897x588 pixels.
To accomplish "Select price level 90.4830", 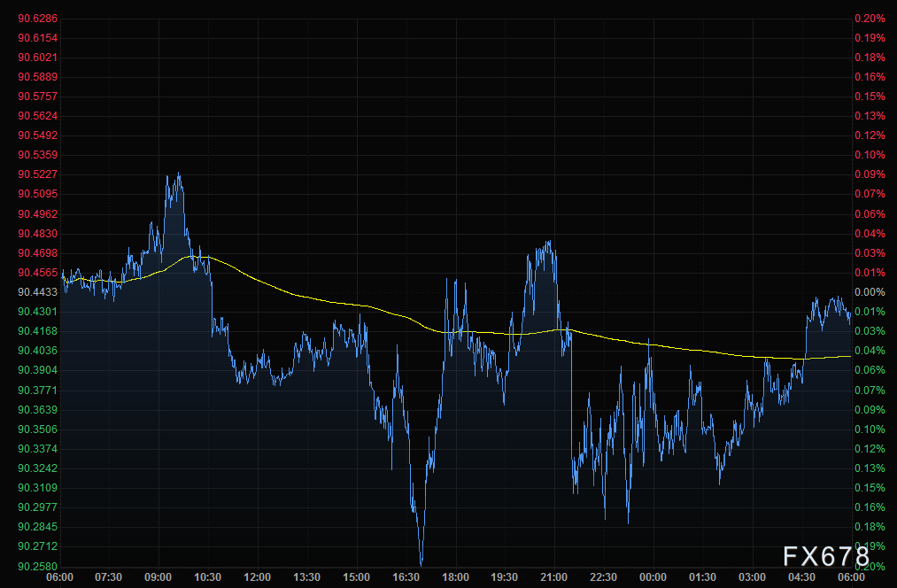I will coord(38,234).
